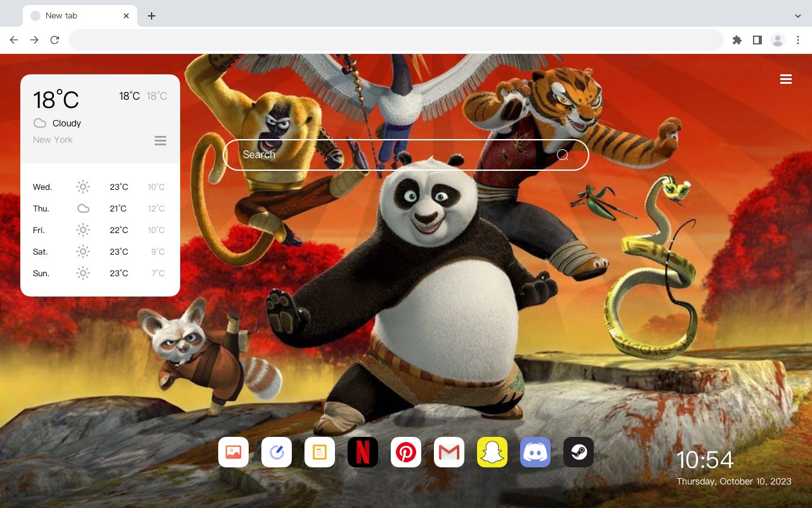The width and height of the screenshot is (812, 508).
Task: Open the weather widget menu icon
Action: [160, 140]
